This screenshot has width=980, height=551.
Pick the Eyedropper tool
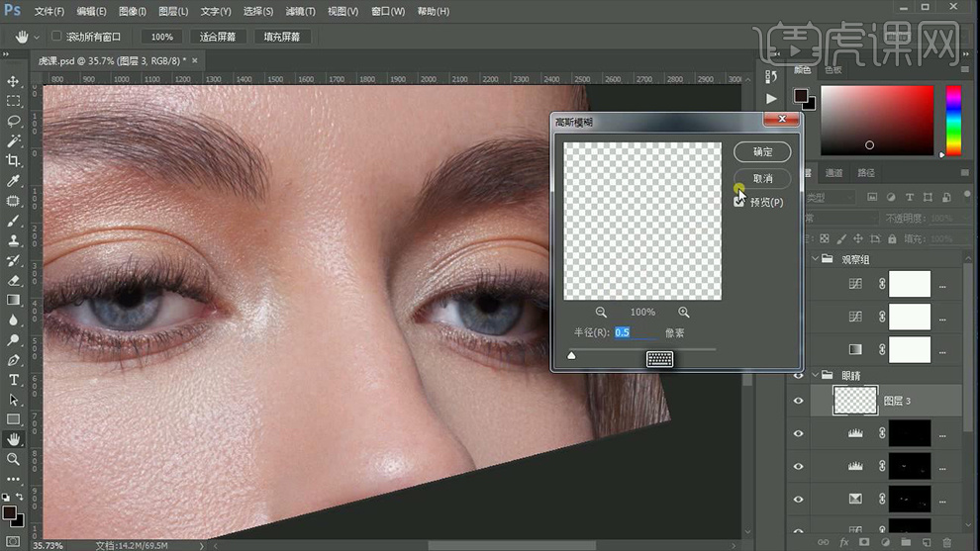point(14,181)
